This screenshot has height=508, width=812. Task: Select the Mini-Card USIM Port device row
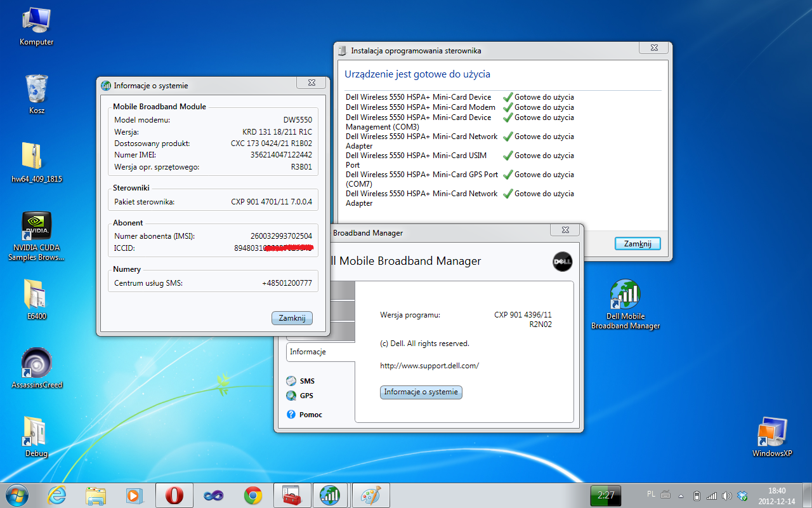tap(460, 160)
